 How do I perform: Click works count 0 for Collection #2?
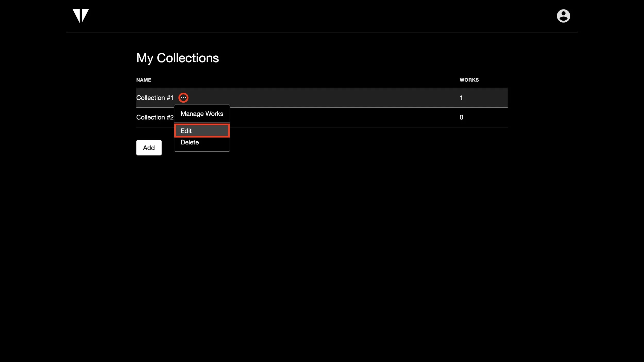(x=461, y=117)
